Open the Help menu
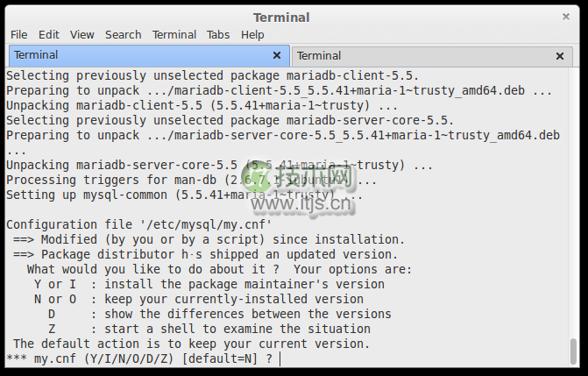 click(x=252, y=34)
